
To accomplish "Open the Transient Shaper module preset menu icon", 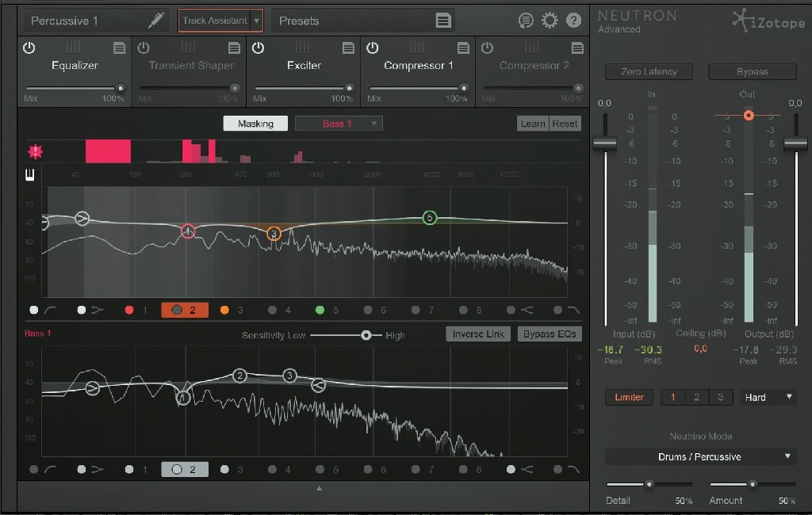I will pos(234,48).
